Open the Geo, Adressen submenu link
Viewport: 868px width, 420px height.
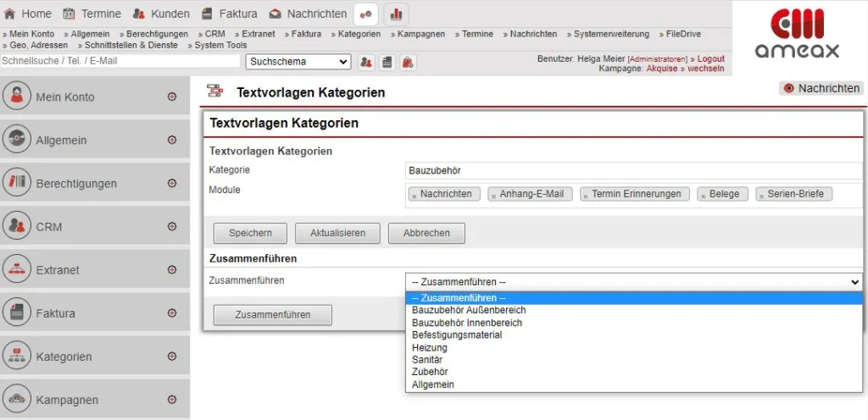[x=39, y=46]
